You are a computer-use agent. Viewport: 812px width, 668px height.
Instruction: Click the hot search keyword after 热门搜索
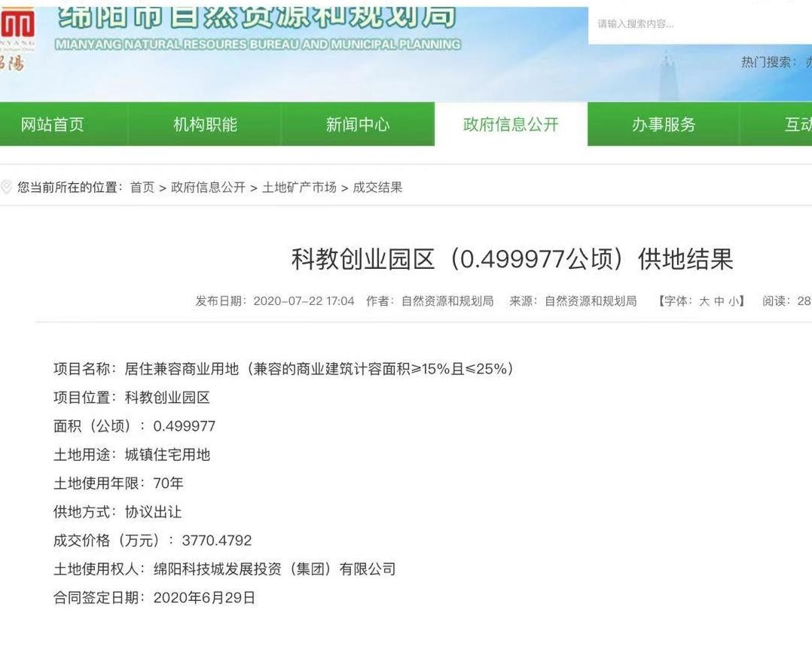pyautogui.click(x=807, y=63)
